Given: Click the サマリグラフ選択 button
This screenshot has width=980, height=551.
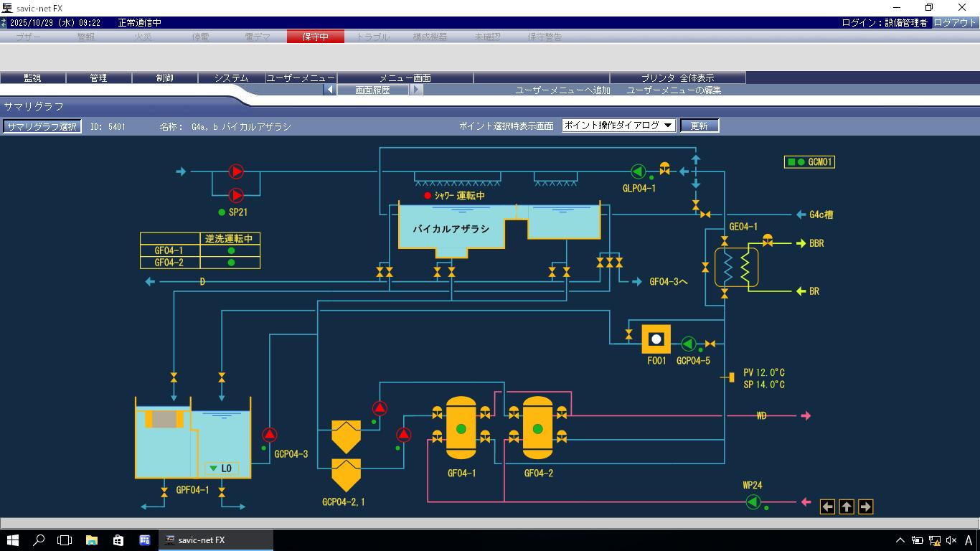Looking at the screenshot, I should tap(42, 126).
